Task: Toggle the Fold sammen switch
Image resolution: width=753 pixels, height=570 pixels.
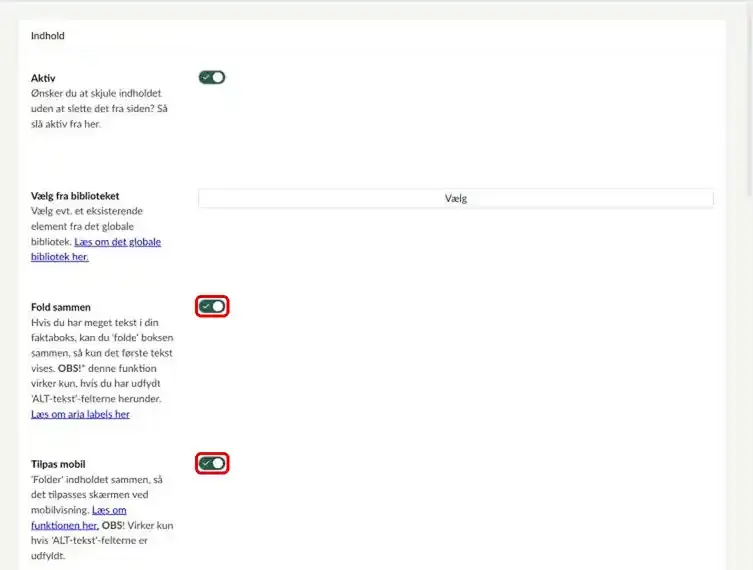Action: coord(212,306)
